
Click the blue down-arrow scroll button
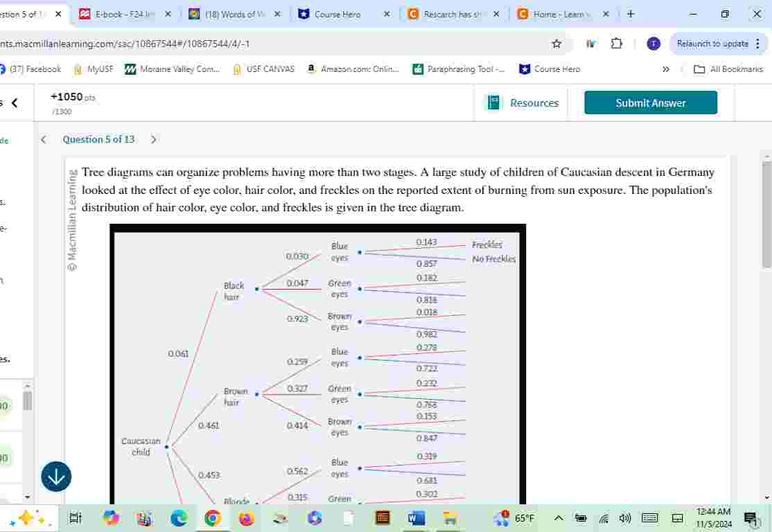pos(56,477)
